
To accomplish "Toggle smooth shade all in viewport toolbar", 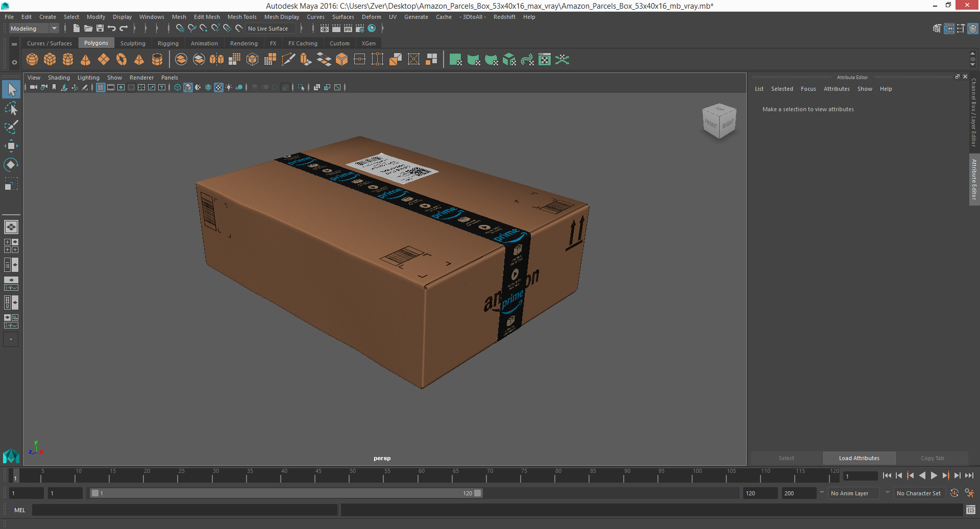I will 188,87.
